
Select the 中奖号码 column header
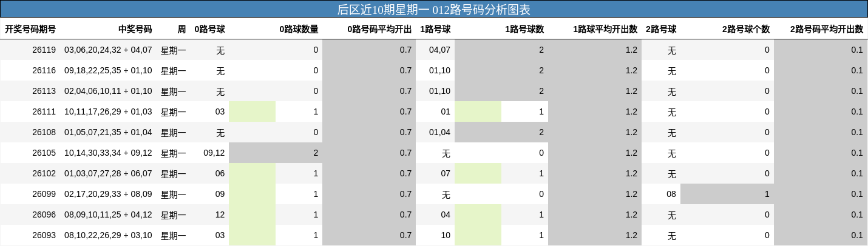pyautogui.click(x=135, y=29)
